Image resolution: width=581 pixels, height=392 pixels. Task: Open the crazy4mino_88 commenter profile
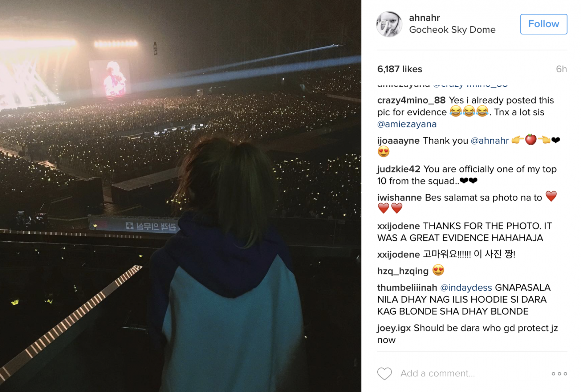(411, 100)
